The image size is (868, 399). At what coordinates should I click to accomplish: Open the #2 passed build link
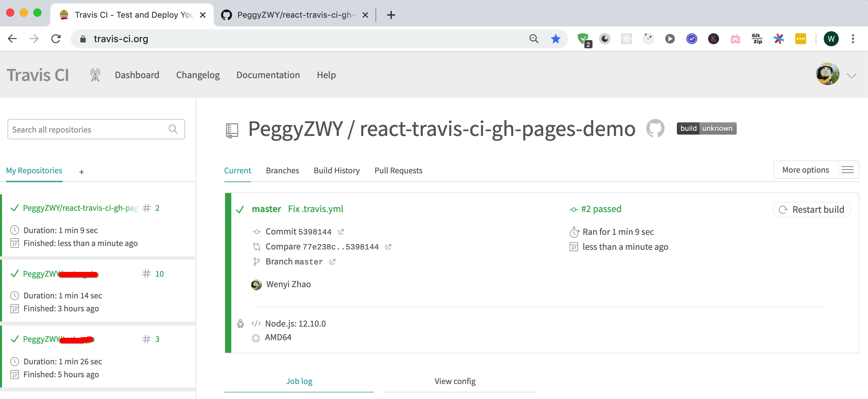(601, 209)
